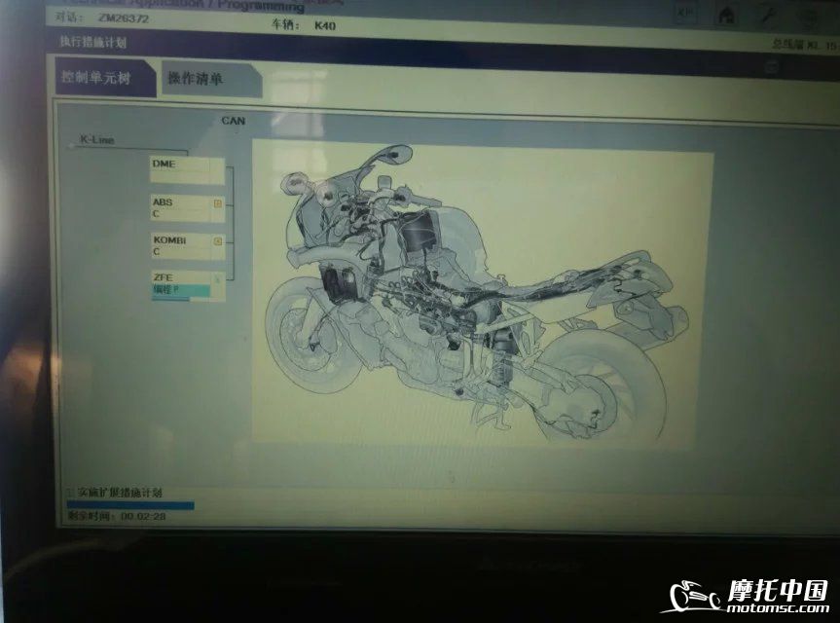Viewport: 840px width, 623px height.
Task: Select the ABS control unit box
Action: pyautogui.click(x=180, y=207)
